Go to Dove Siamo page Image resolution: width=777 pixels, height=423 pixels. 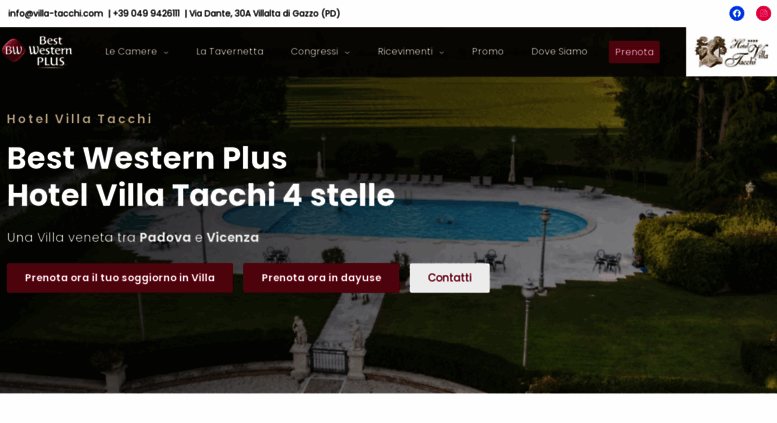[x=559, y=52]
